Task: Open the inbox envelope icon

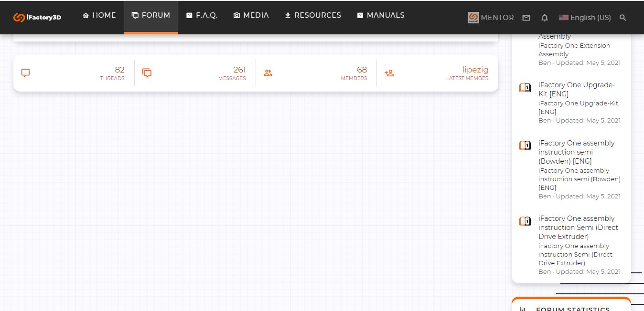Action: click(526, 18)
